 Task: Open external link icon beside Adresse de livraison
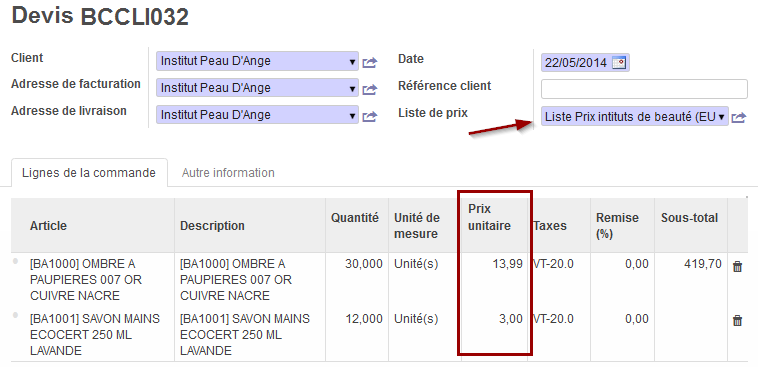[369, 117]
